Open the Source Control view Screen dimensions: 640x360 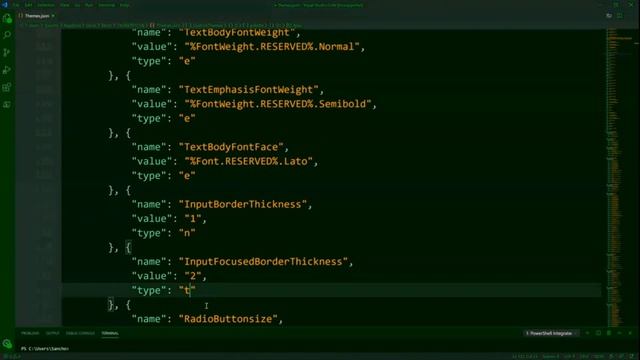point(7,53)
